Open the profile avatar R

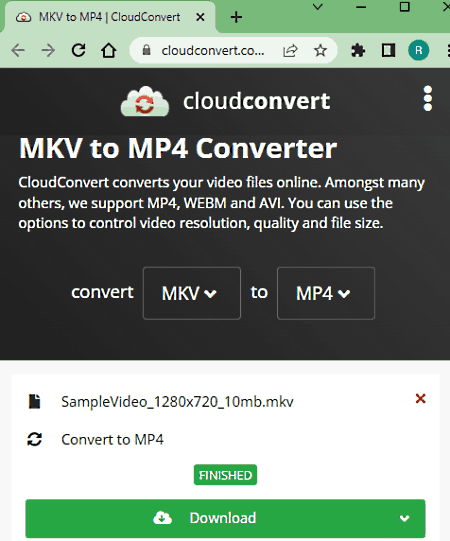(419, 50)
